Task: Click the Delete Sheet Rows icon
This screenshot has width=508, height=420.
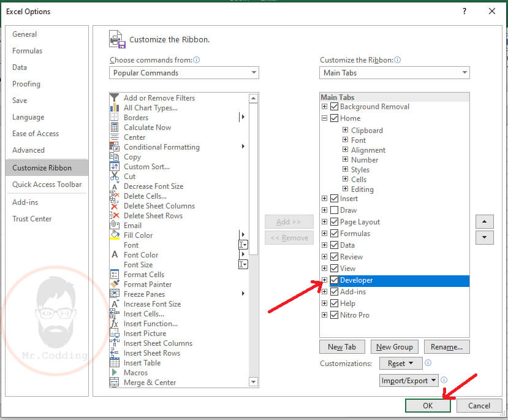Action: 115,215
